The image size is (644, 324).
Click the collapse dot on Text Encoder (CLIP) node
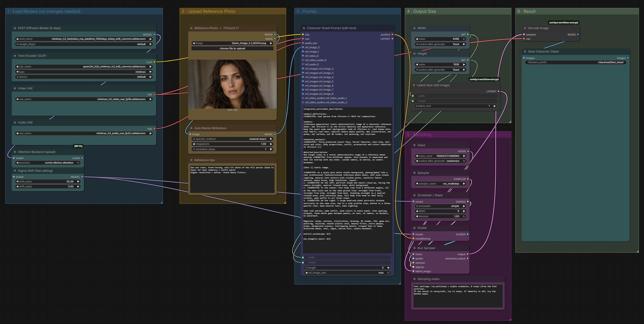tap(15, 56)
